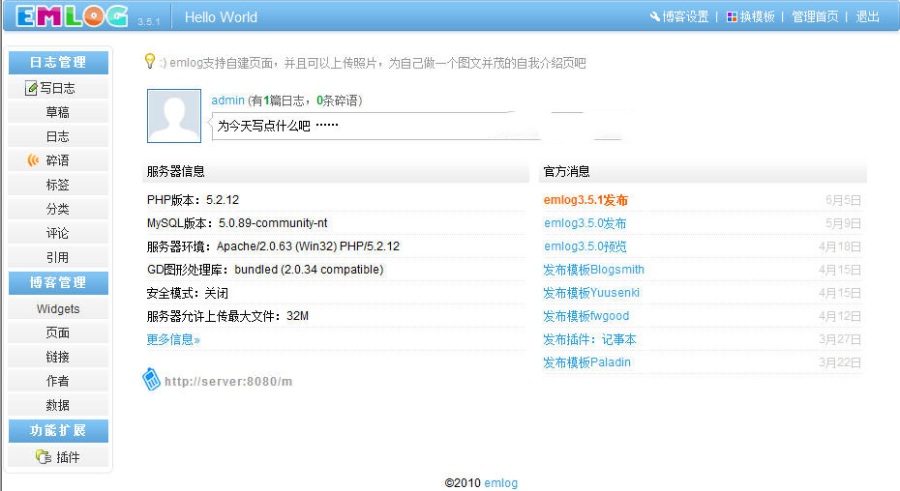
Task: Open 页面 in the sidebar
Action: 57,333
